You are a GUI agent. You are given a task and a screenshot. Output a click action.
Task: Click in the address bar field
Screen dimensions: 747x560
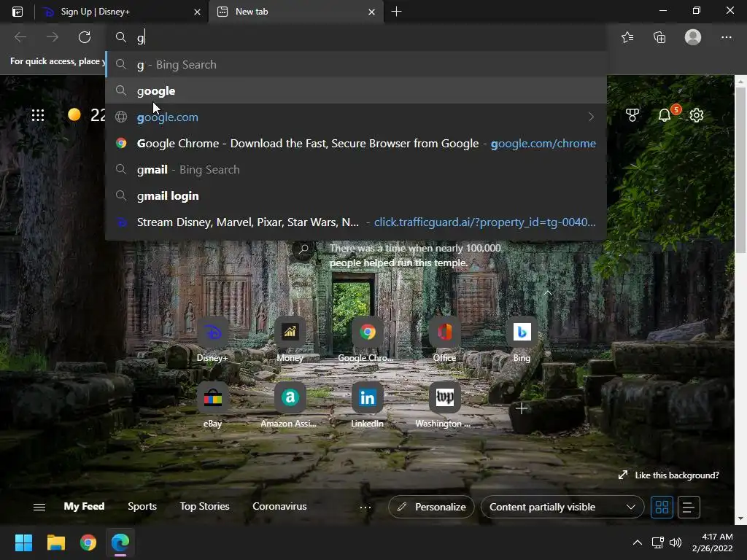pyautogui.click(x=356, y=37)
